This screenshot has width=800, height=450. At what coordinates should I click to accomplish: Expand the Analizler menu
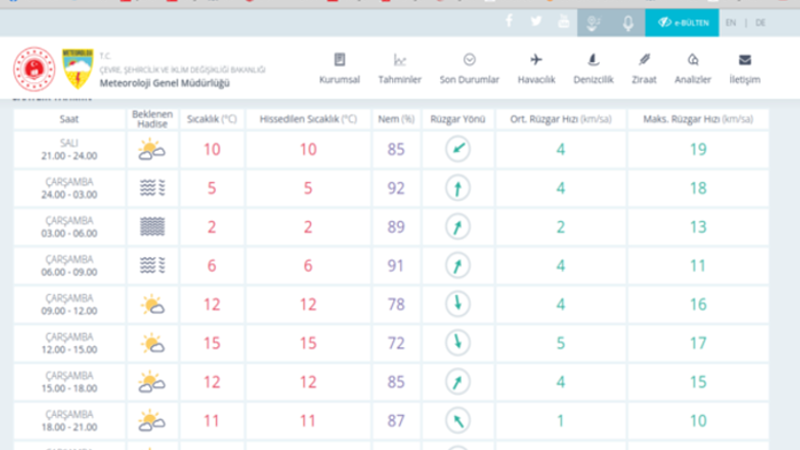click(x=692, y=69)
